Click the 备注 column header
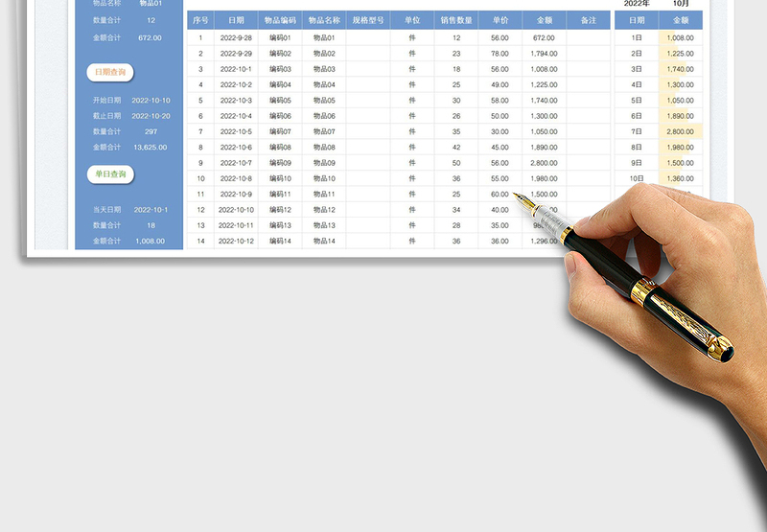The height and width of the screenshot is (532, 767). [x=589, y=20]
